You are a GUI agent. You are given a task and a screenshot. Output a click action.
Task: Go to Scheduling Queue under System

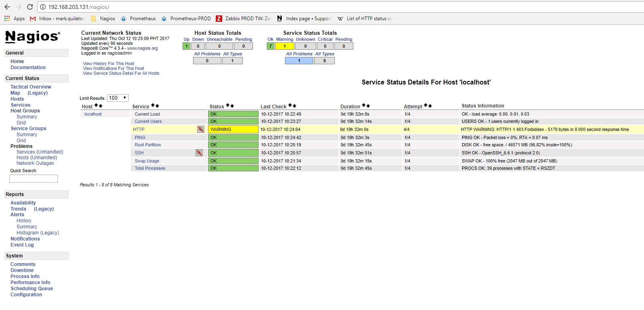(32, 289)
